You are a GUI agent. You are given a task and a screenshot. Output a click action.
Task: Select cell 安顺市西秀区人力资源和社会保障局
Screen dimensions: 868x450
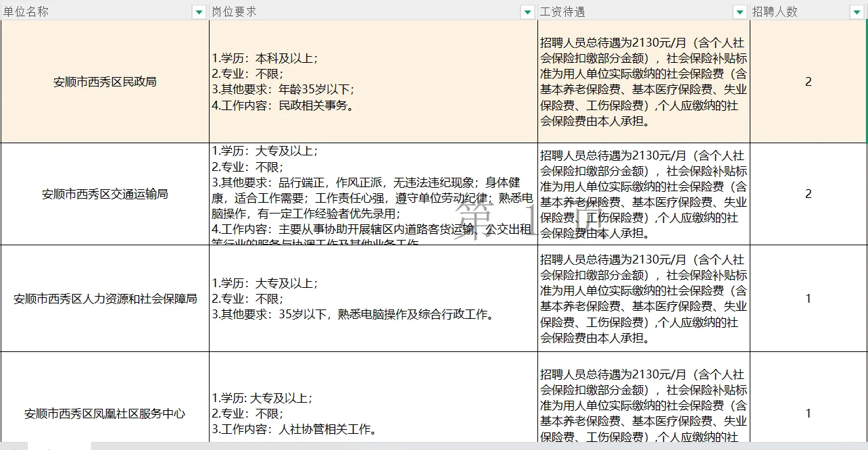(104, 298)
